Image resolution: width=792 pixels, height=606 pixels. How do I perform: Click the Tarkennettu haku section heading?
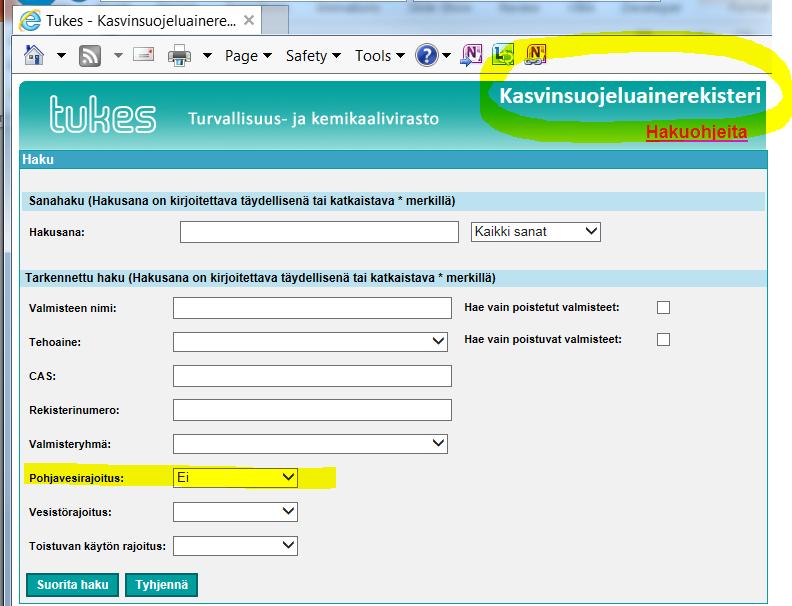pos(260,278)
